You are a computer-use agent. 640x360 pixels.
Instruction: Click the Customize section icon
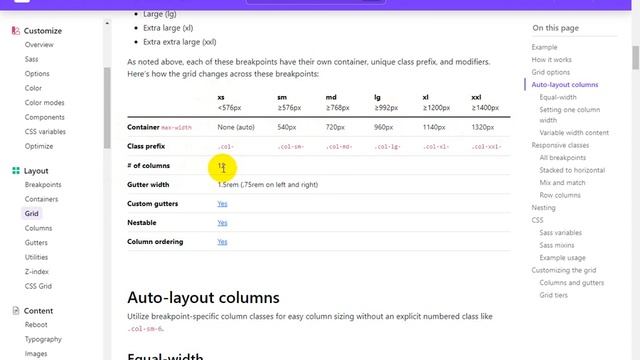(x=16, y=31)
